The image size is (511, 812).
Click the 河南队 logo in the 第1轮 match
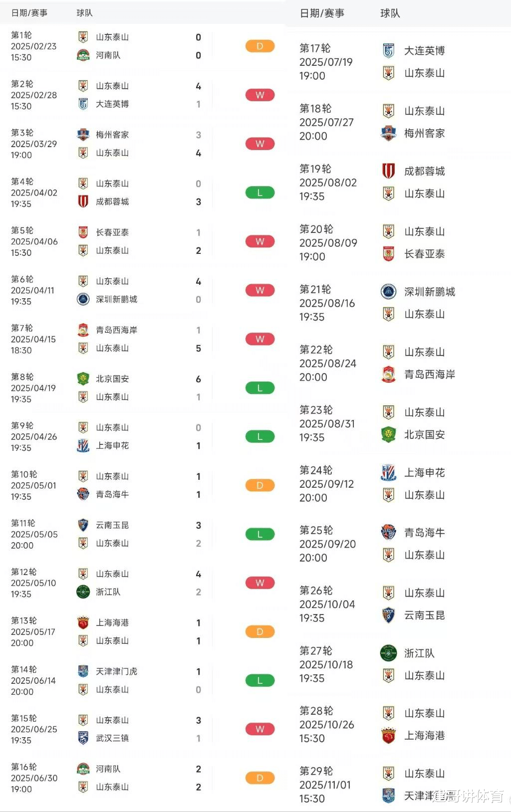pos(83,55)
